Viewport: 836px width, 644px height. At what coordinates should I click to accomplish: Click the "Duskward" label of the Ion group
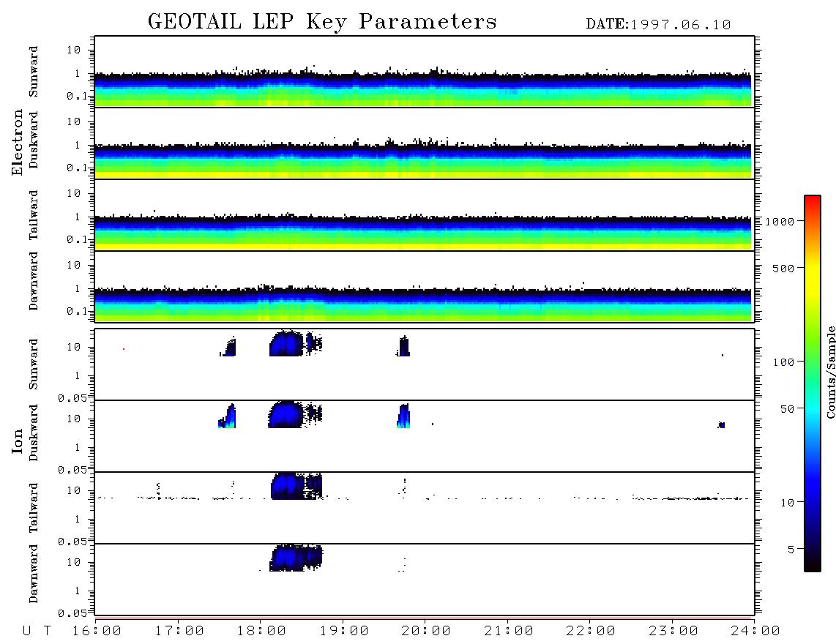(34, 433)
